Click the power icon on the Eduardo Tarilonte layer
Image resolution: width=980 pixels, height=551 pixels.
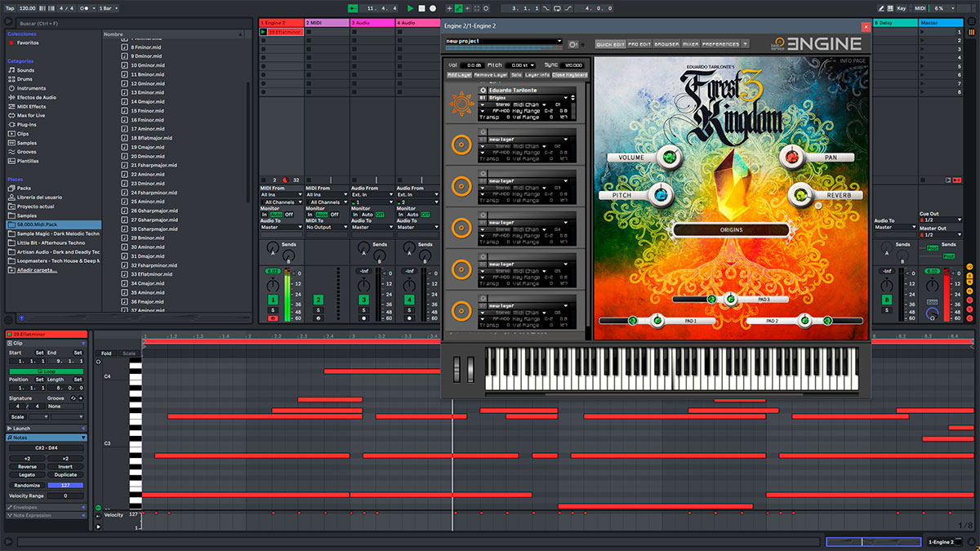483,91
